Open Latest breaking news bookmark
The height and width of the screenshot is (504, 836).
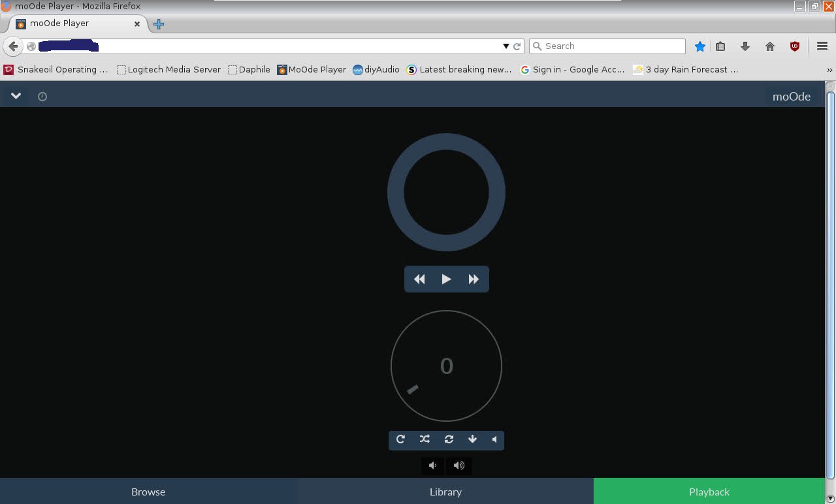(x=458, y=69)
